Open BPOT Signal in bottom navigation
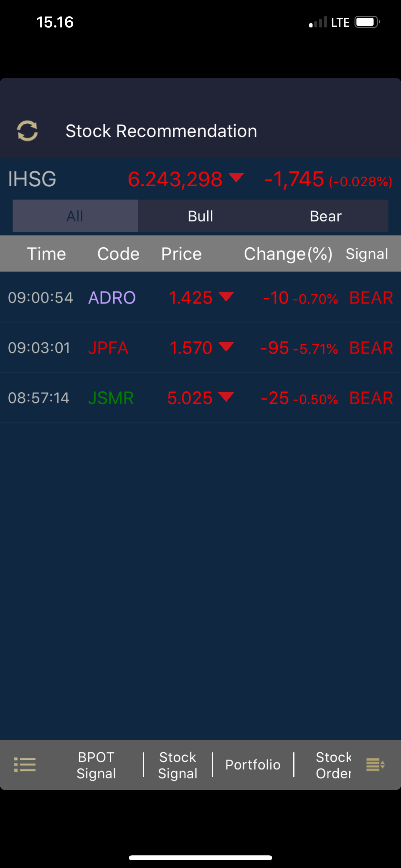 click(x=96, y=765)
